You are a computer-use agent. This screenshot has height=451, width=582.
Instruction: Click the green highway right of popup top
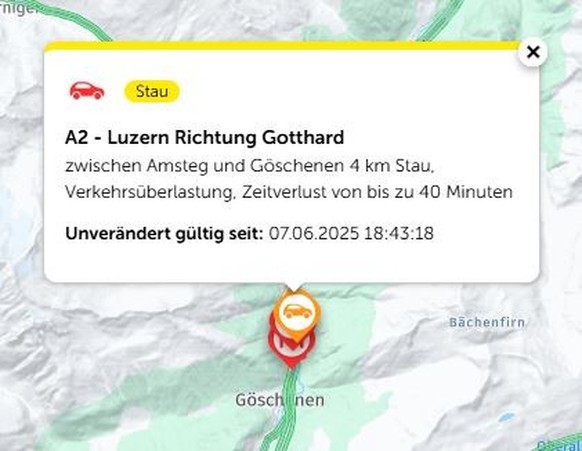point(442,19)
